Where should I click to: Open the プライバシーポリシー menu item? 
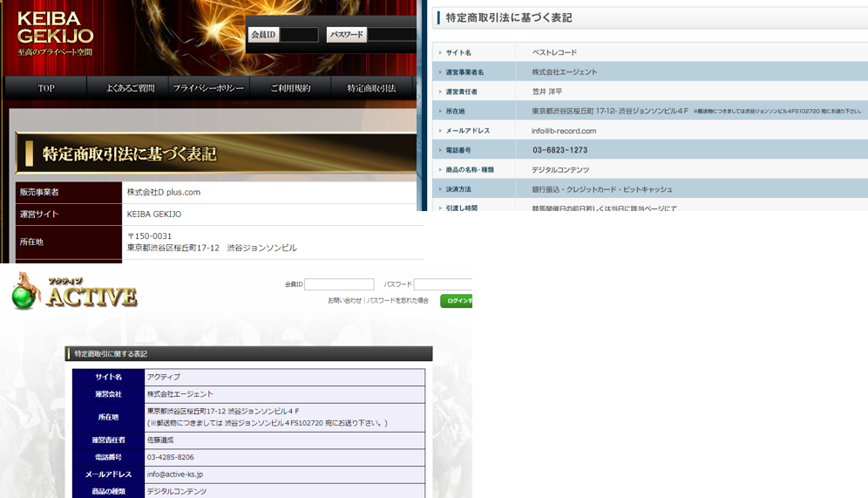coord(208,88)
